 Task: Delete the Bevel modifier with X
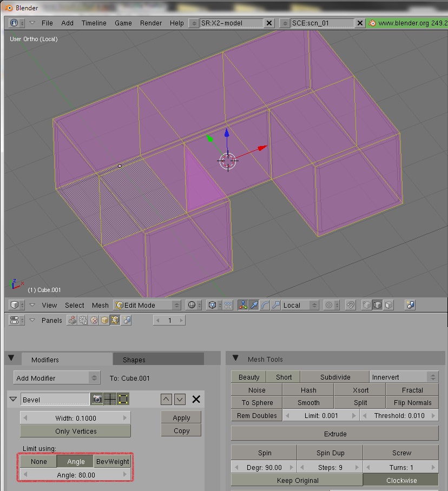(196, 400)
